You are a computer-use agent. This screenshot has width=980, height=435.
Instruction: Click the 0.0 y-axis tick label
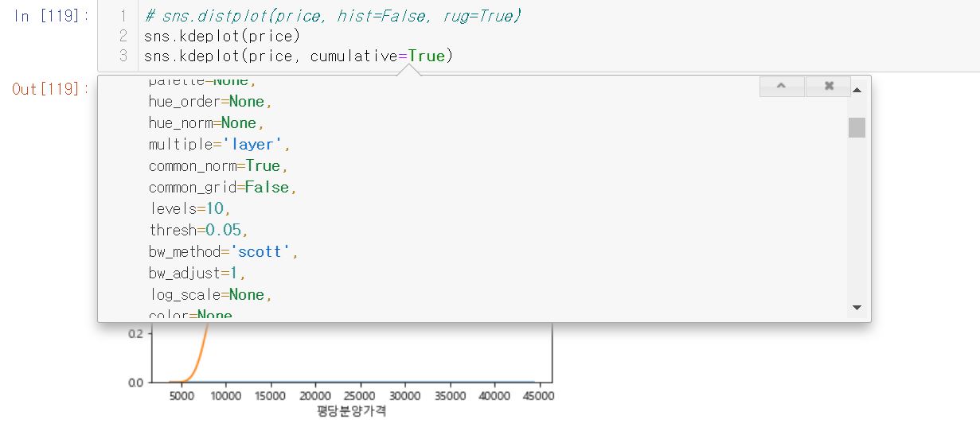[x=135, y=382]
